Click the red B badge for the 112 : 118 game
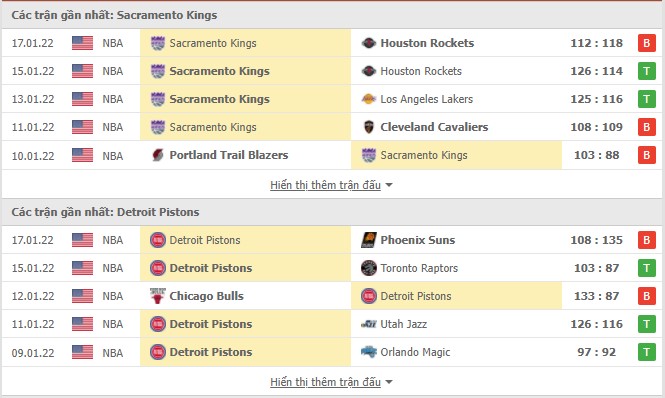Screen dimensions: 665x398 [x=647, y=43]
